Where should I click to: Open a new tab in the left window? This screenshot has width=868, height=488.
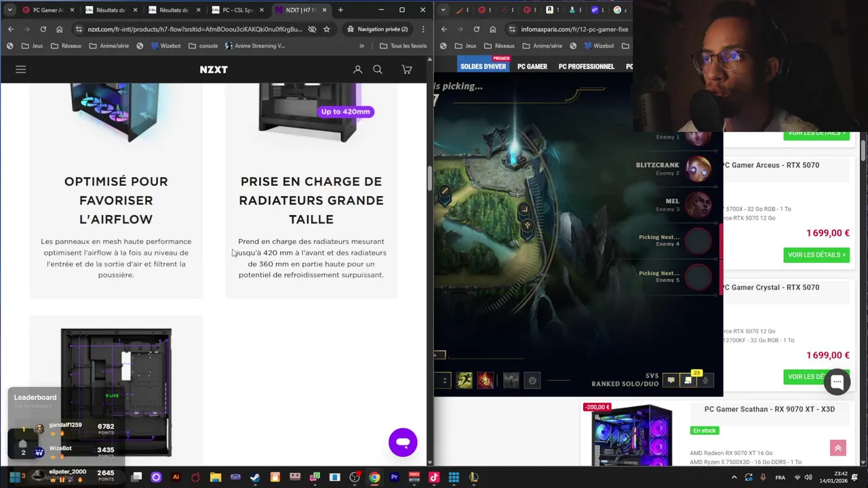(340, 10)
